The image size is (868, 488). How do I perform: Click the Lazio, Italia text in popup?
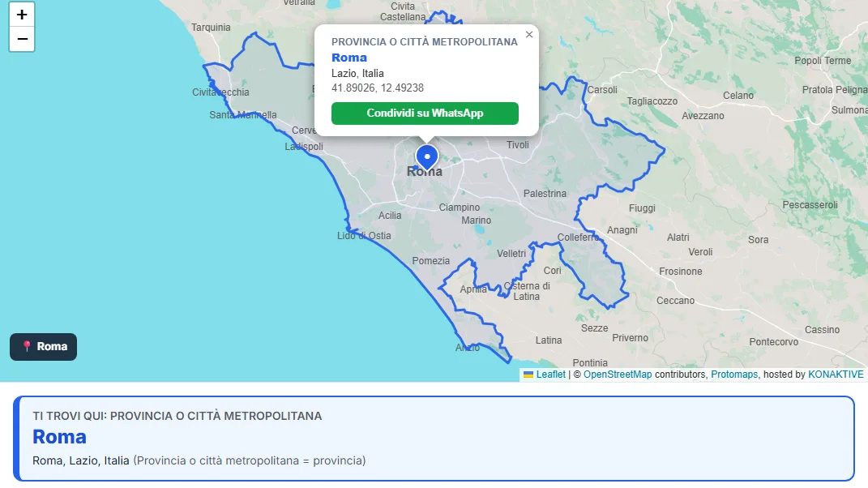(x=357, y=73)
